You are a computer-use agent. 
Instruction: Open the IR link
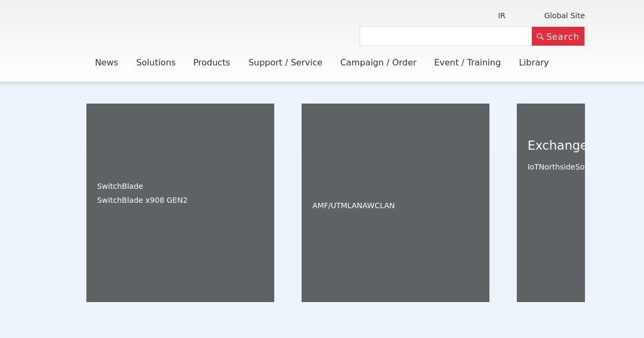(502, 16)
